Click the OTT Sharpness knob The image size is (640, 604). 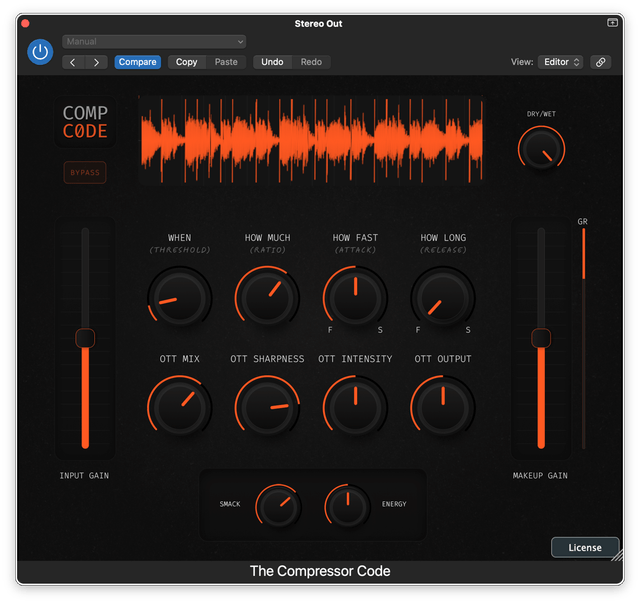pyautogui.click(x=267, y=407)
